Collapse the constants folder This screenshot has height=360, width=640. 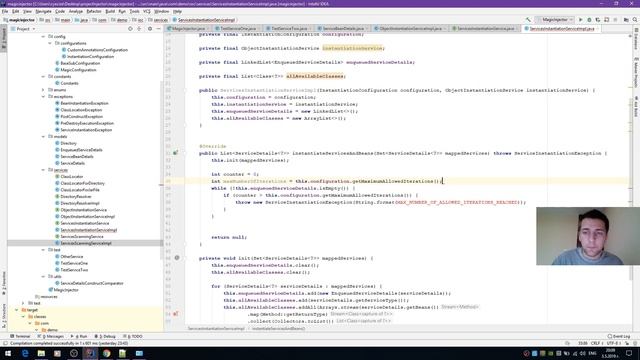tap(43, 77)
